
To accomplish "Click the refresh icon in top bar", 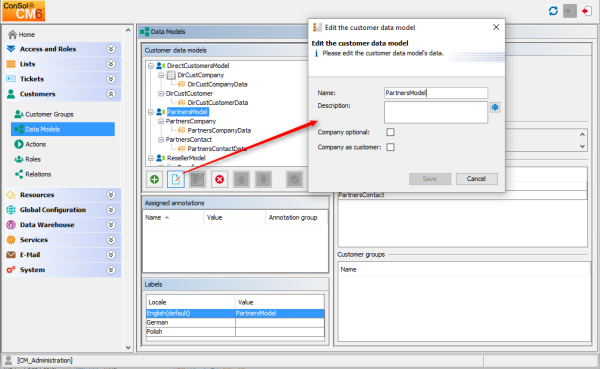I will [553, 11].
